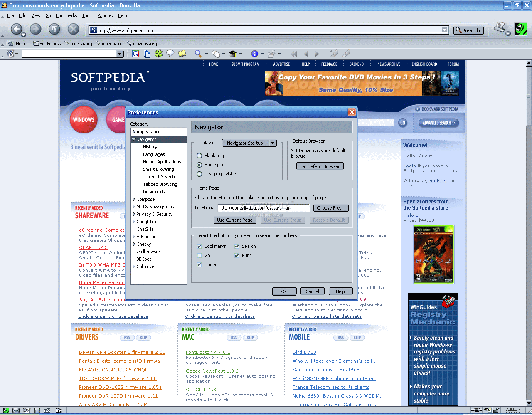Click the Forward navigation arrow

tap(36, 29)
